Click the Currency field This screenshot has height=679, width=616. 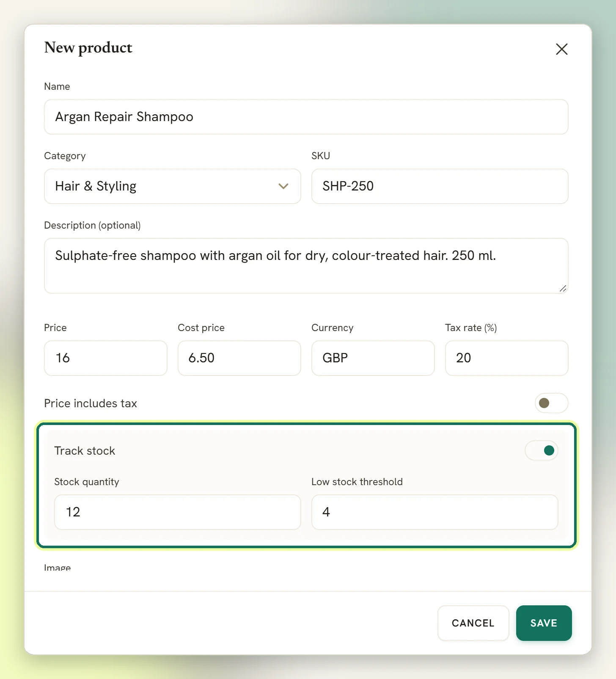pyautogui.click(x=373, y=358)
